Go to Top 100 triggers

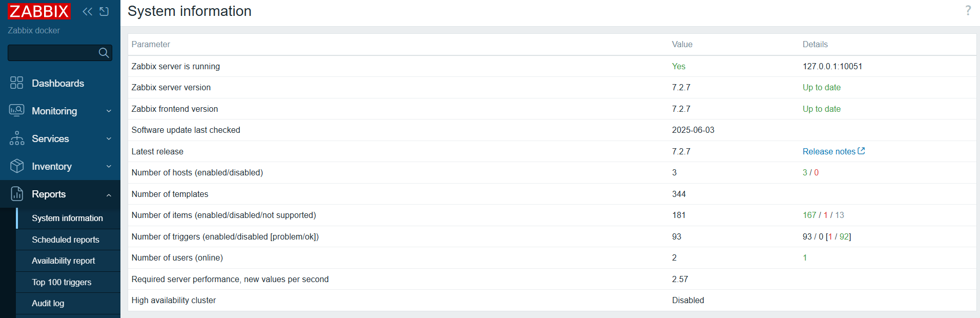[62, 283]
